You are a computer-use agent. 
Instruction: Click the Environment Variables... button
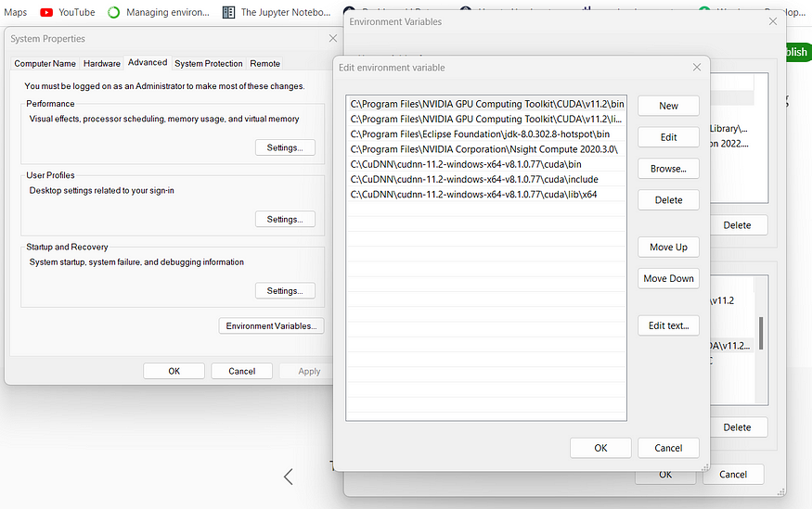coord(271,325)
